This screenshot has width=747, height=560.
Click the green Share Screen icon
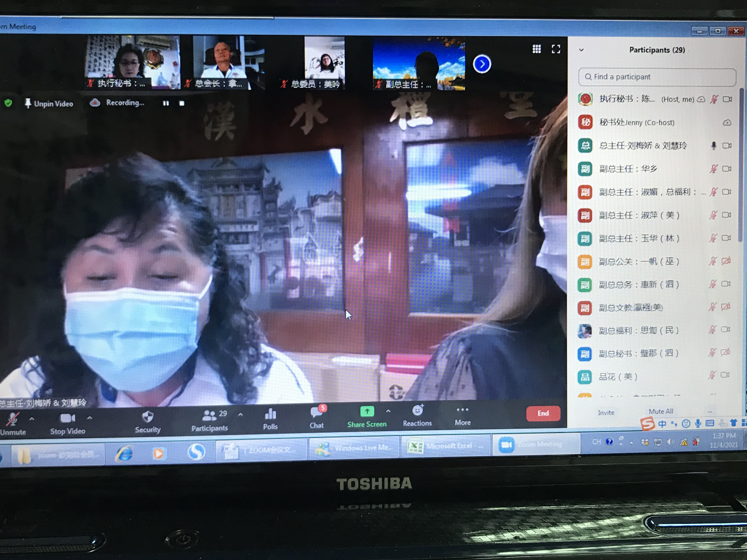click(x=367, y=411)
